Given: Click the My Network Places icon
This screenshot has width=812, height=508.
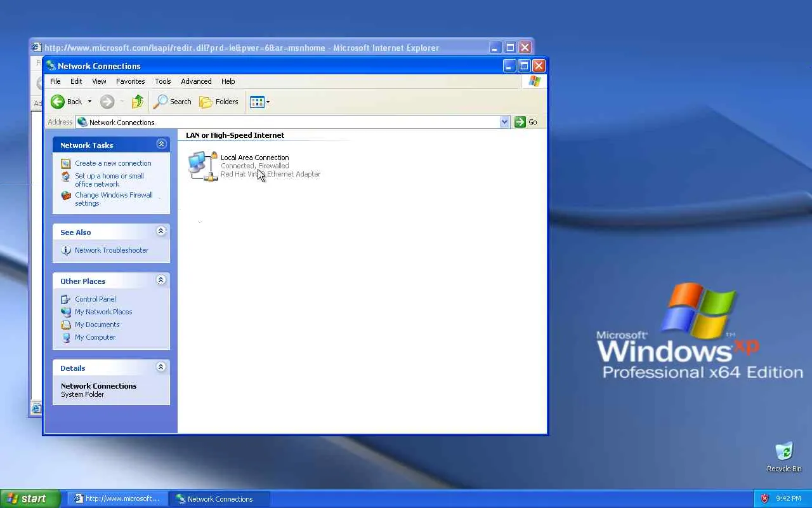Looking at the screenshot, I should [65, 312].
